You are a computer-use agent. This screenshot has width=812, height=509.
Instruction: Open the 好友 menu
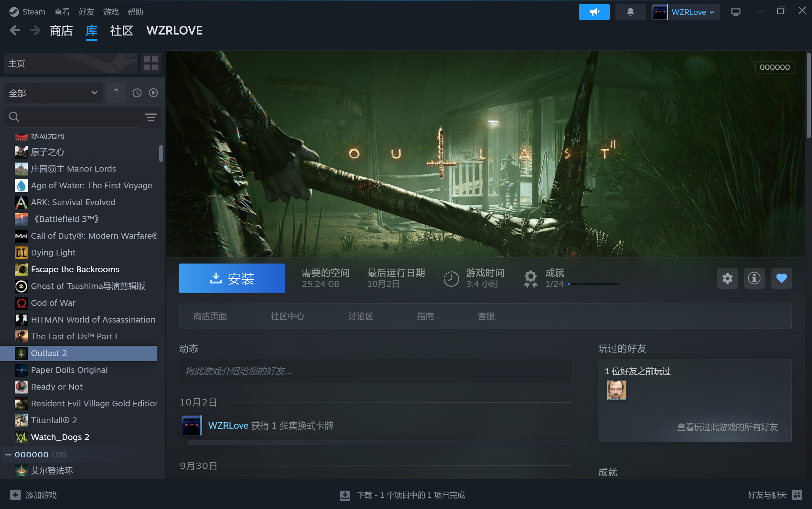click(86, 12)
